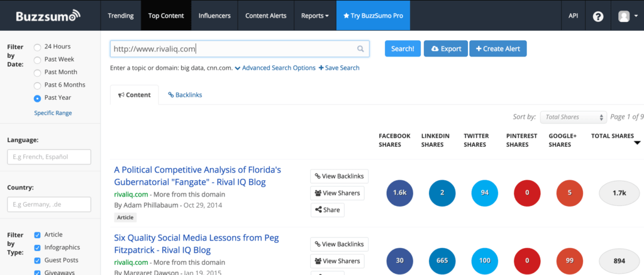Screen dimensions: 644x275
Task: Click the Article tag under the Fangate result
Action: [125, 218]
